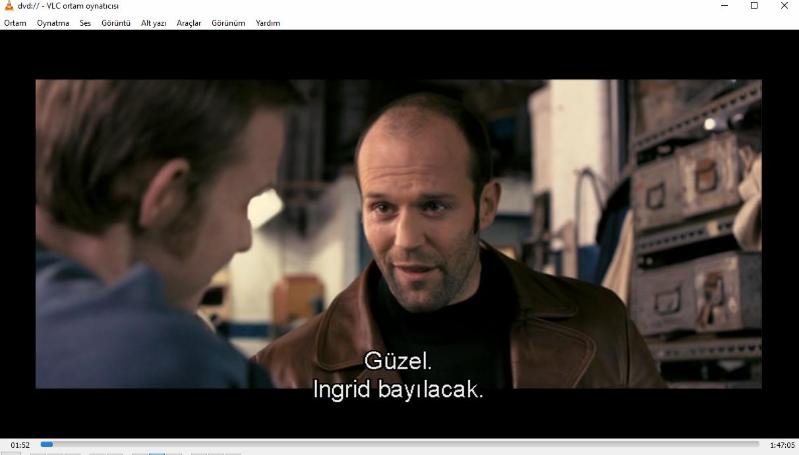Screen dimensions: 799x455
Task: Open the Alt yazı menu
Action: pos(153,23)
